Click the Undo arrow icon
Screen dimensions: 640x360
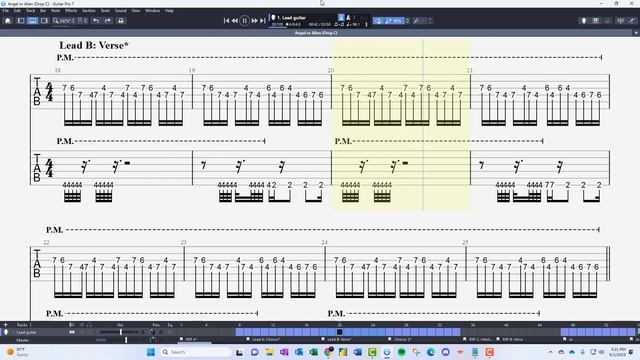click(x=96, y=21)
